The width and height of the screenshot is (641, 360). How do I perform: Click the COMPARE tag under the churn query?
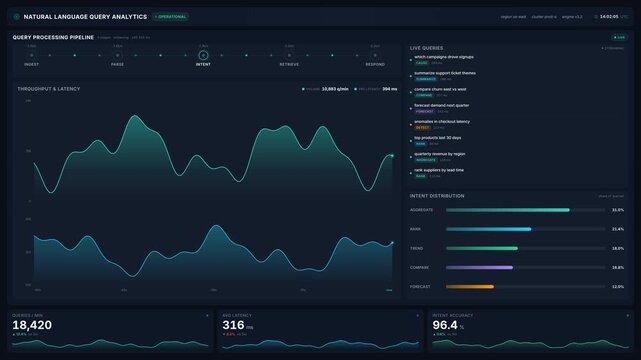tap(424, 95)
